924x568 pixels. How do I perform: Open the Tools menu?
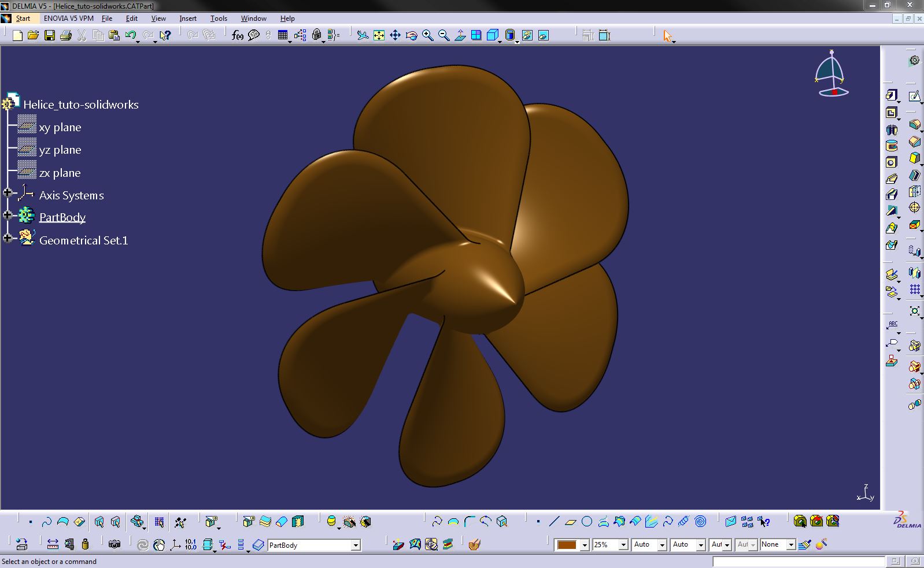click(219, 18)
